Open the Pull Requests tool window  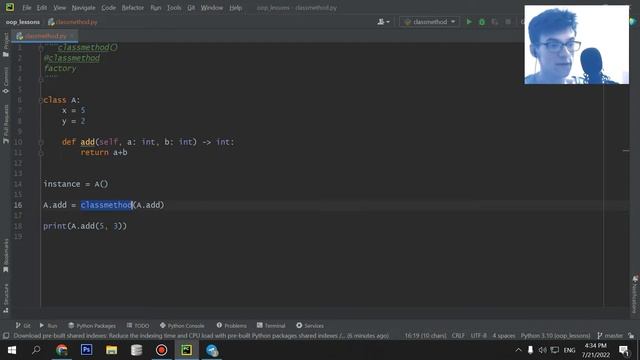click(x=6, y=124)
